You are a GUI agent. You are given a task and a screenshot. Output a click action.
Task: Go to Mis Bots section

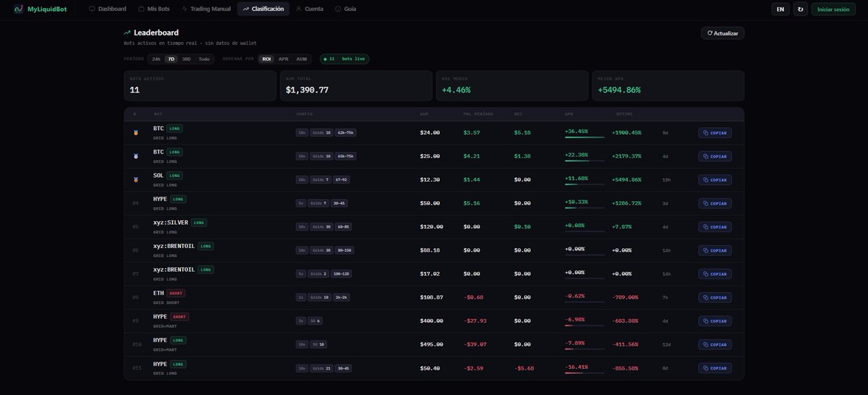(154, 9)
